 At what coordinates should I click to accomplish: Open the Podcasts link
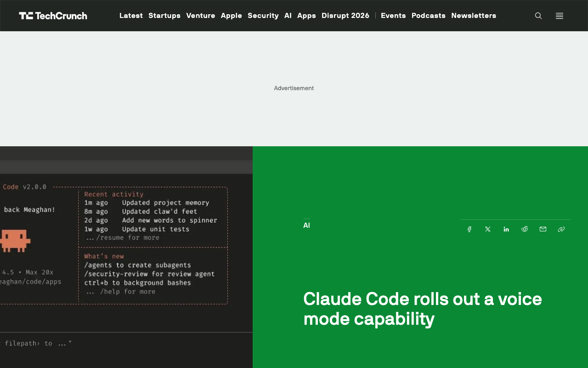[429, 16]
